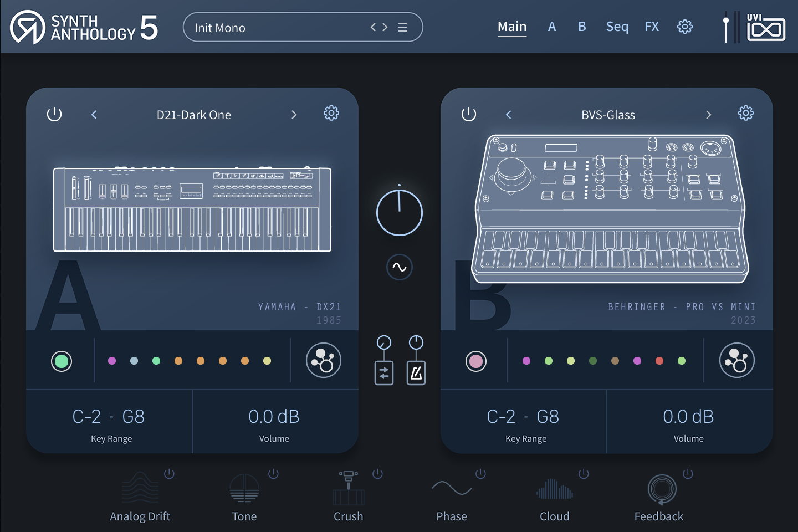Click layer A Volume 0.0 dB value

[274, 416]
